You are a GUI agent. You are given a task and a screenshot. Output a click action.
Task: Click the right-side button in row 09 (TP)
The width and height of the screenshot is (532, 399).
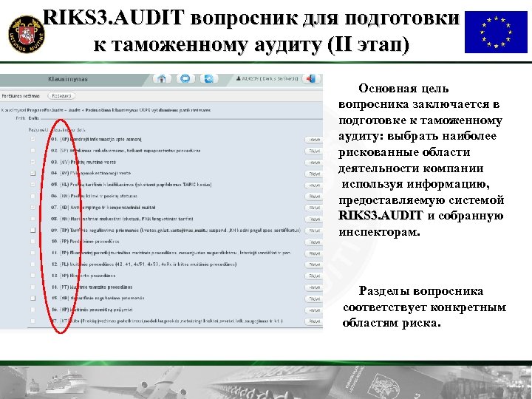313,231
